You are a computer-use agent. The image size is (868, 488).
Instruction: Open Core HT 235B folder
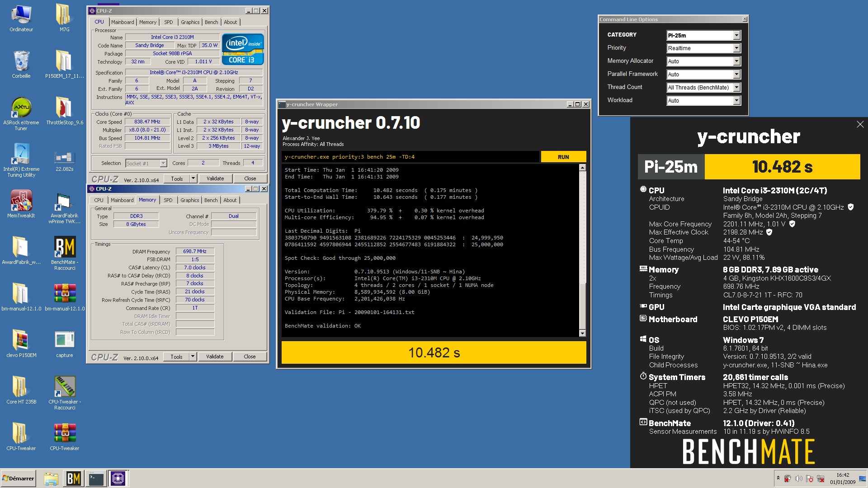[21, 390]
